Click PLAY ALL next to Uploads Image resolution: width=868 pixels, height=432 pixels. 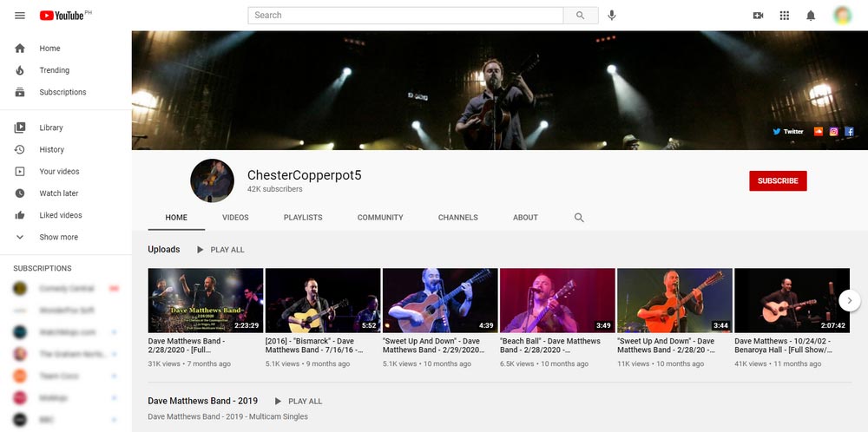pos(220,250)
